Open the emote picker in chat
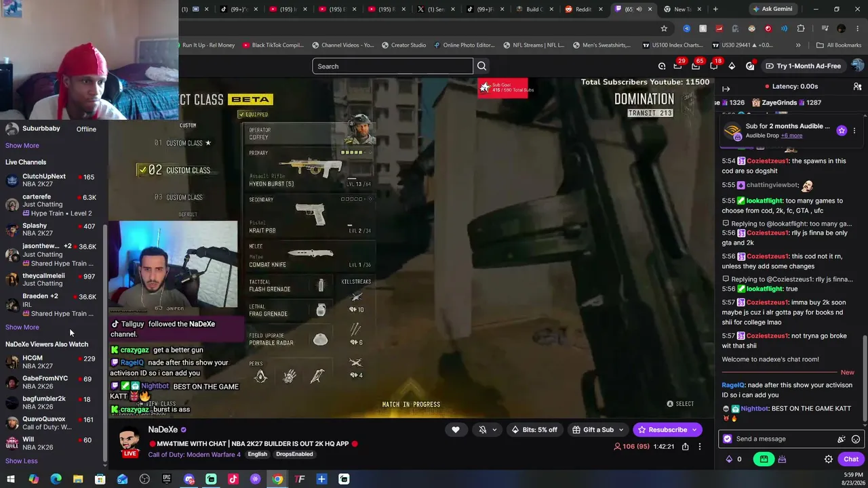The image size is (868, 488). (856, 439)
